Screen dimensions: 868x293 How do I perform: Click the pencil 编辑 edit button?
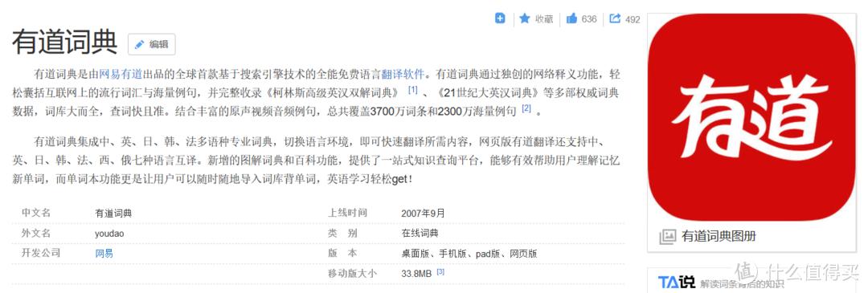(152, 44)
